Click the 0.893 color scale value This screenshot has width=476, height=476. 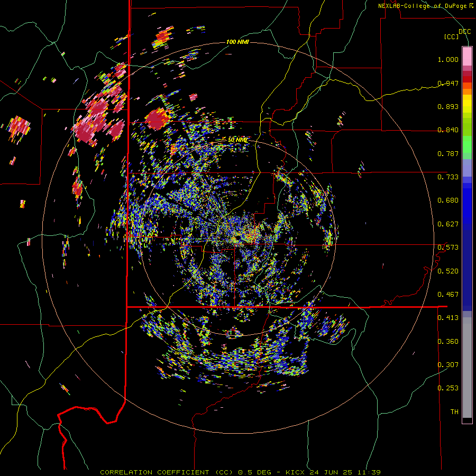pyautogui.click(x=448, y=106)
